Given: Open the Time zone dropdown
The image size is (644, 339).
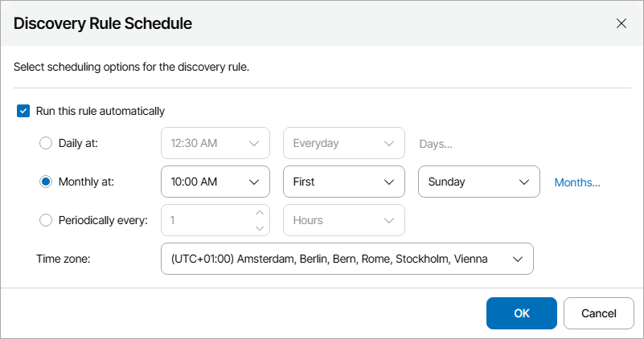Looking at the screenshot, I should pos(347,259).
